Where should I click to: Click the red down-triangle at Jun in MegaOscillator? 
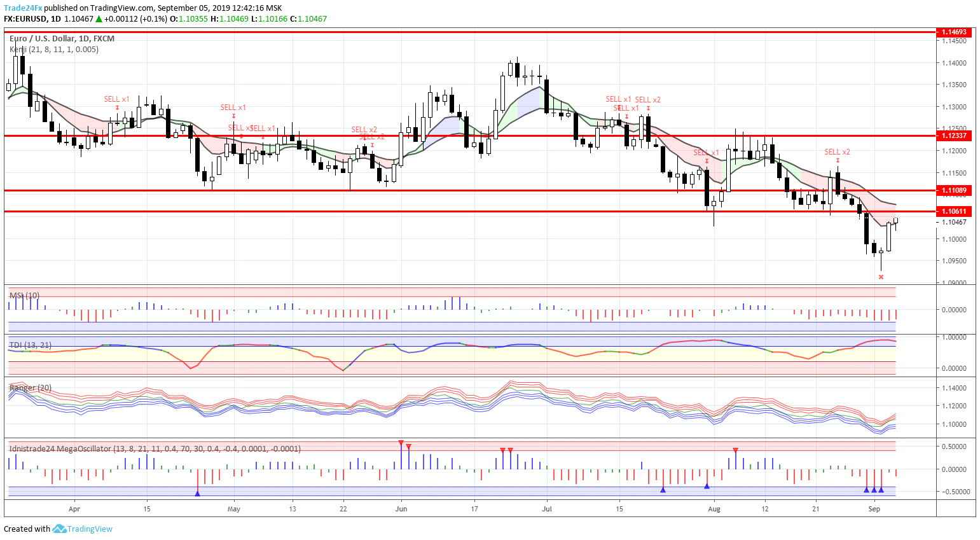click(401, 441)
